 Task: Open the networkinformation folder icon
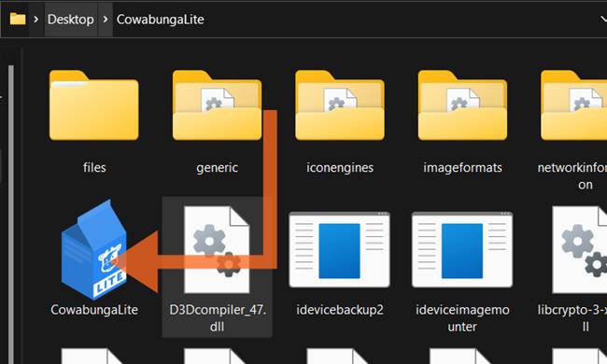tap(574, 105)
